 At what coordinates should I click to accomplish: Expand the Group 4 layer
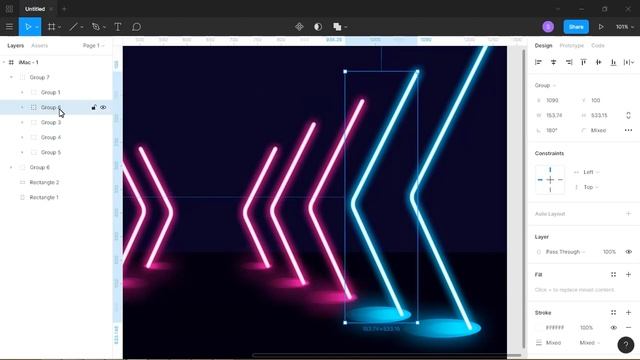(x=22, y=138)
